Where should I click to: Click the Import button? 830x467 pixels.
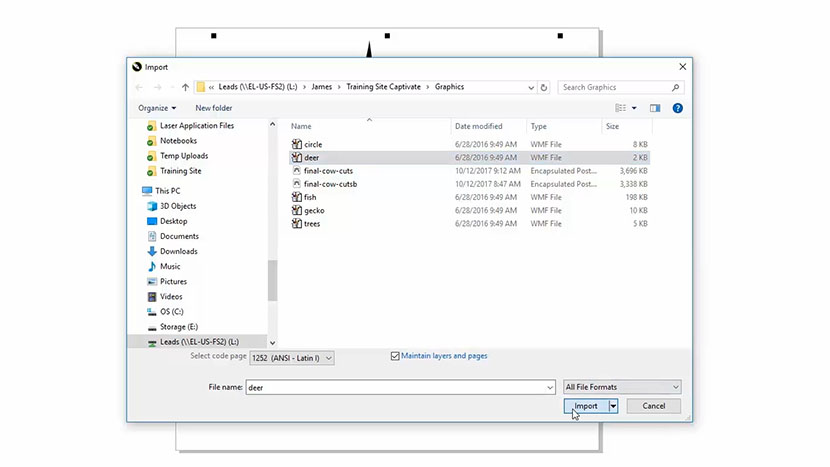pyautogui.click(x=585, y=406)
